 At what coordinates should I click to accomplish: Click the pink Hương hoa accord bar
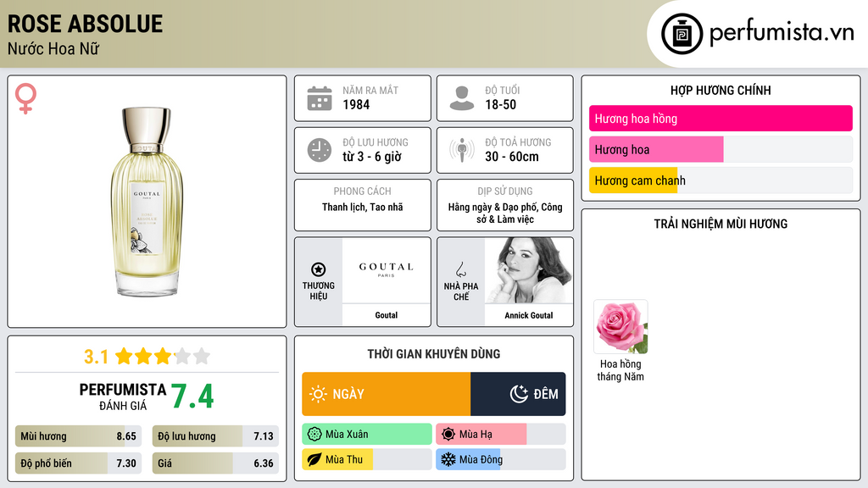tap(656, 149)
